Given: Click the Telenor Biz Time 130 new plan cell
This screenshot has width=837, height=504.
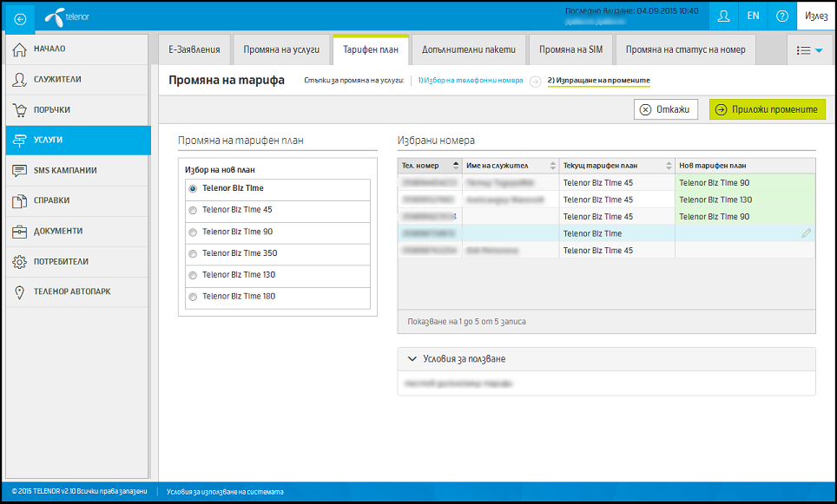Looking at the screenshot, I should (745, 200).
